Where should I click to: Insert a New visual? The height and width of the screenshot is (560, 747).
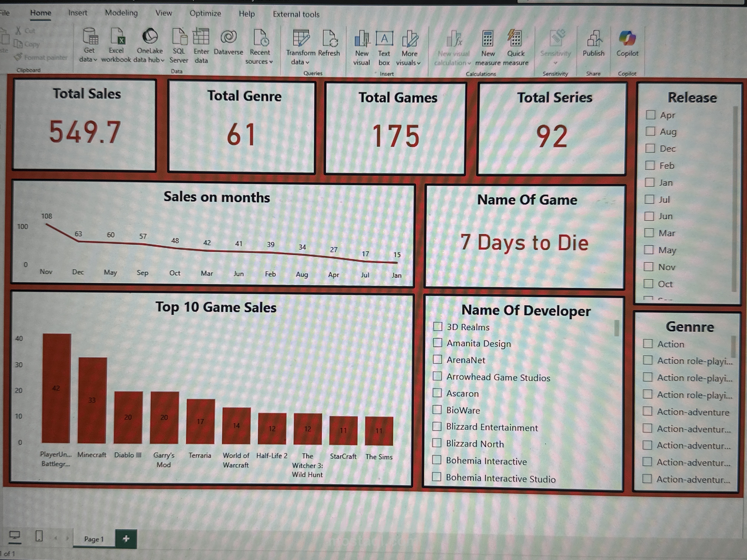point(362,48)
